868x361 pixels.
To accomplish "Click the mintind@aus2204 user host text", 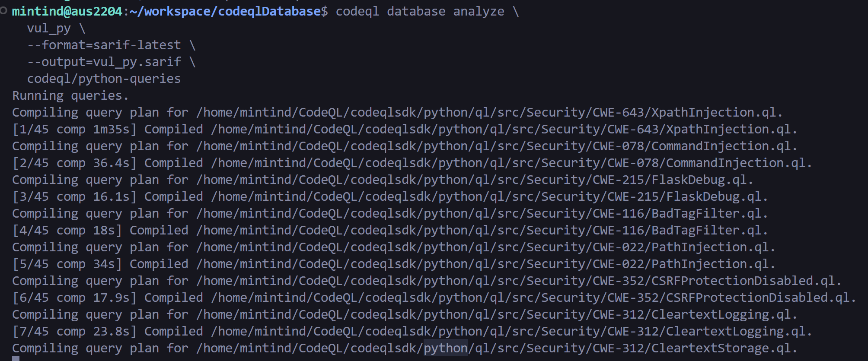I will [67, 11].
